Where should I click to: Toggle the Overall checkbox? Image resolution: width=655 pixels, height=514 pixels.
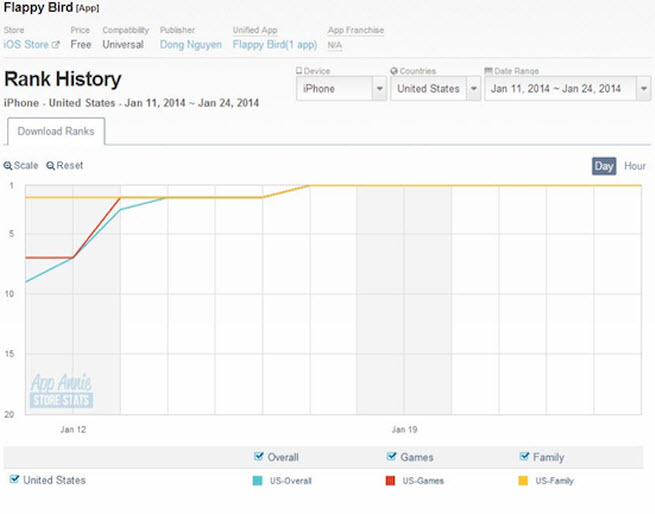[259, 456]
